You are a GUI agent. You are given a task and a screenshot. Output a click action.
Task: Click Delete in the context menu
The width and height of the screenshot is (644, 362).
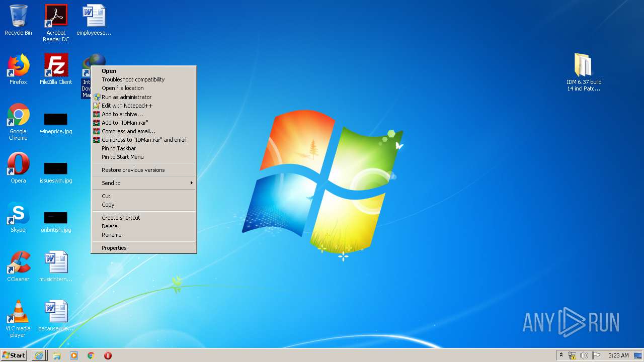click(x=144, y=226)
